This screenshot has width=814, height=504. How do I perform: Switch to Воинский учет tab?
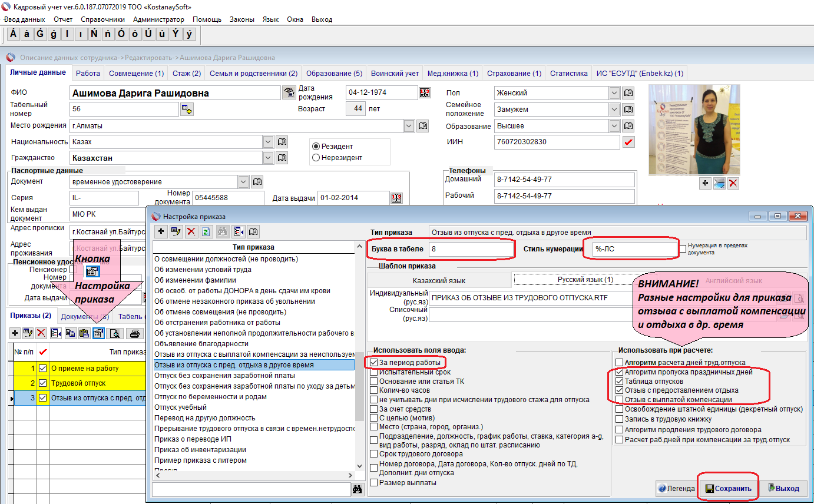[395, 74]
